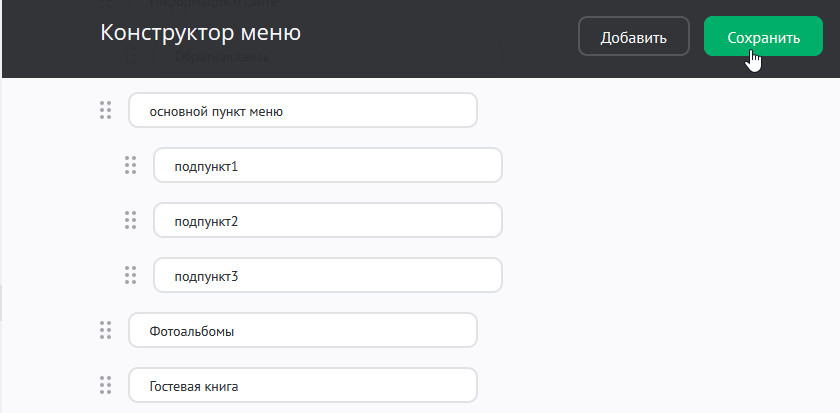The width and height of the screenshot is (840, 413).
Task: Place cursor after the word Фотоальбомы
Action: coord(236,329)
